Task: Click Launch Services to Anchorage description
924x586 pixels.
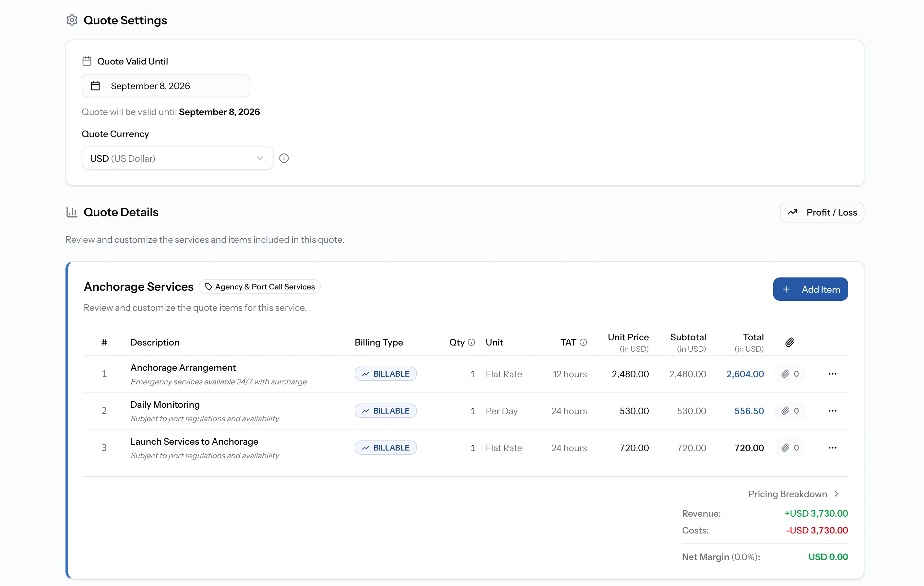Action: click(x=194, y=441)
